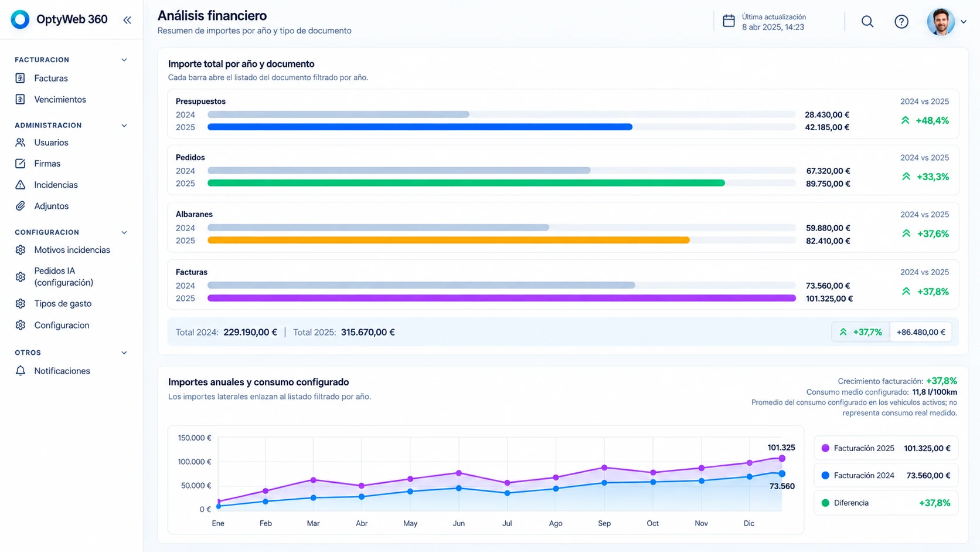980x552 pixels.
Task: Collapse the CONFIGURACION section chevron
Action: (124, 232)
